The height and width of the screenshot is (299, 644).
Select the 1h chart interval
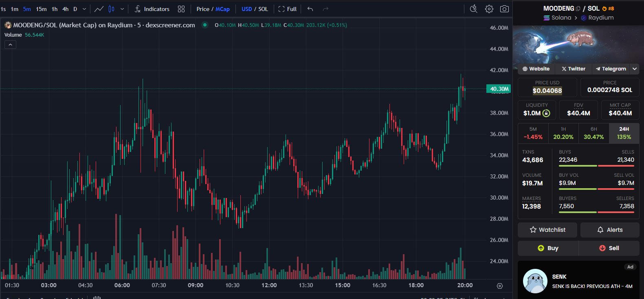(x=55, y=9)
